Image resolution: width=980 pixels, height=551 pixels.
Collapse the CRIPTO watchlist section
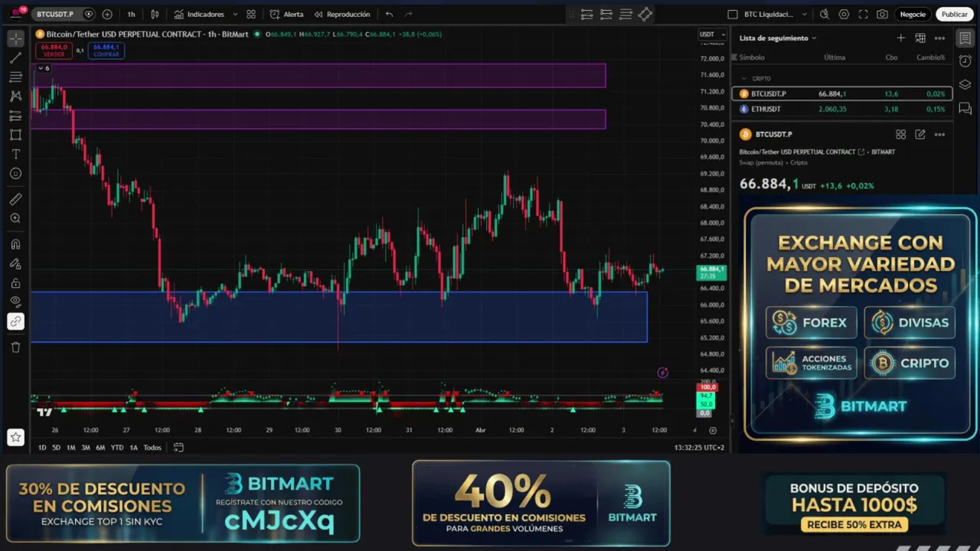743,78
